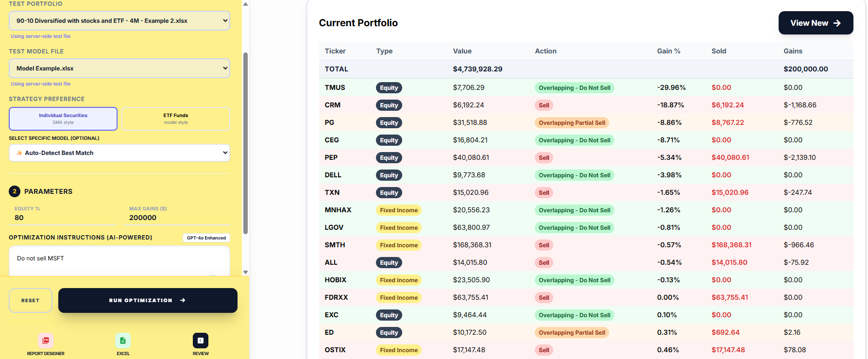Click the PEP ticker

(331, 157)
